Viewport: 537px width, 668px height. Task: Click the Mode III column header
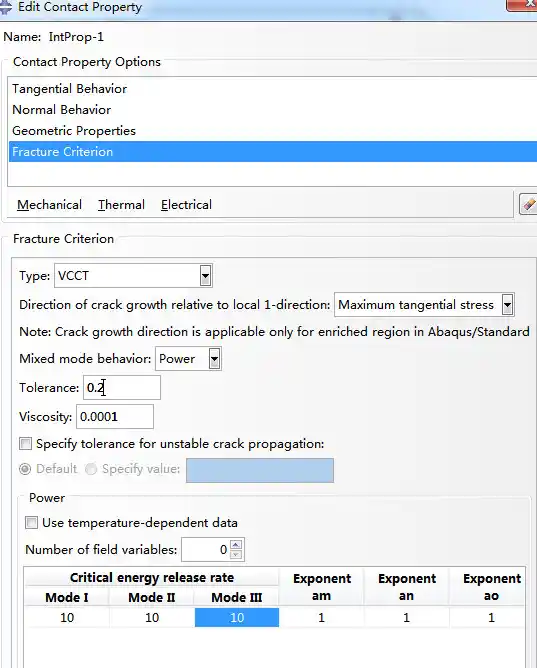(x=237, y=597)
